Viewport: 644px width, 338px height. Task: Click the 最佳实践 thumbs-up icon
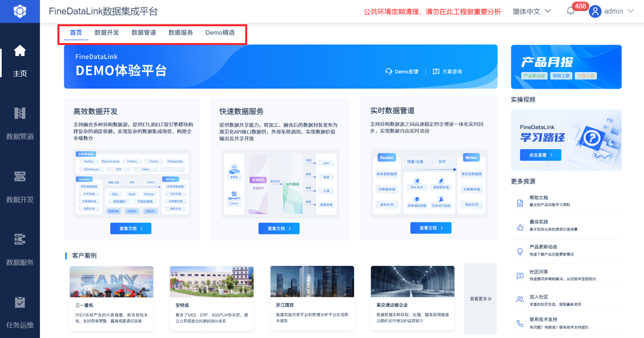coord(520,227)
